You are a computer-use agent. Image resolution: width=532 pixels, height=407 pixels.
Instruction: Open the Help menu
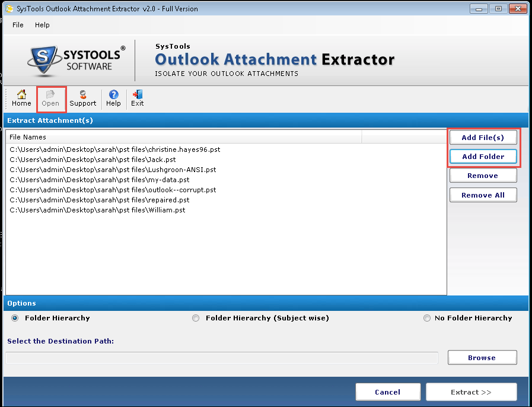tap(42, 25)
